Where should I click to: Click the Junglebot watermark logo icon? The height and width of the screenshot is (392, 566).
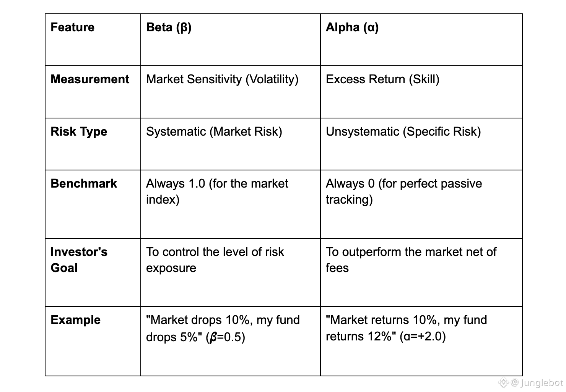click(x=503, y=383)
